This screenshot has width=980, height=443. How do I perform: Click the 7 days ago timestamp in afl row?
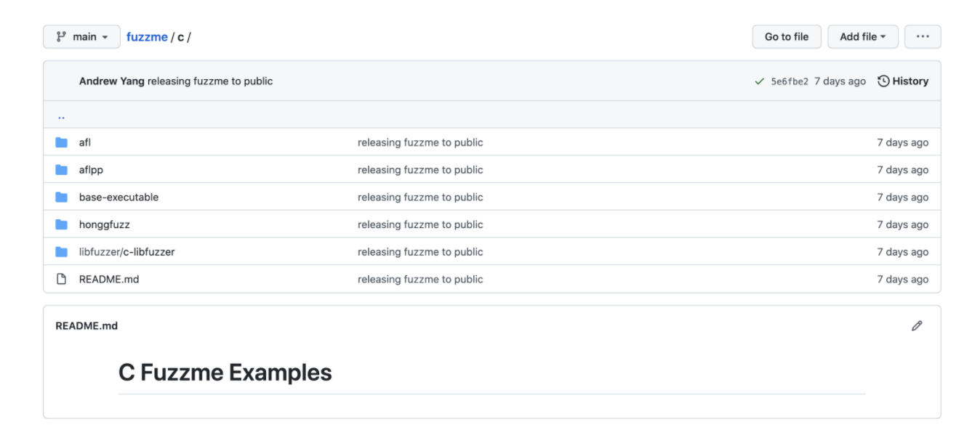(903, 142)
